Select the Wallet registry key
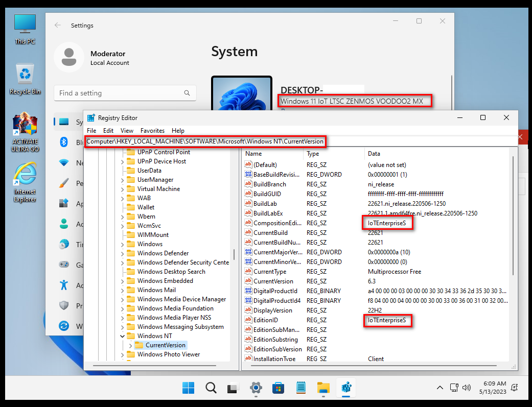Image resolution: width=532 pixels, height=407 pixels. 146,207
